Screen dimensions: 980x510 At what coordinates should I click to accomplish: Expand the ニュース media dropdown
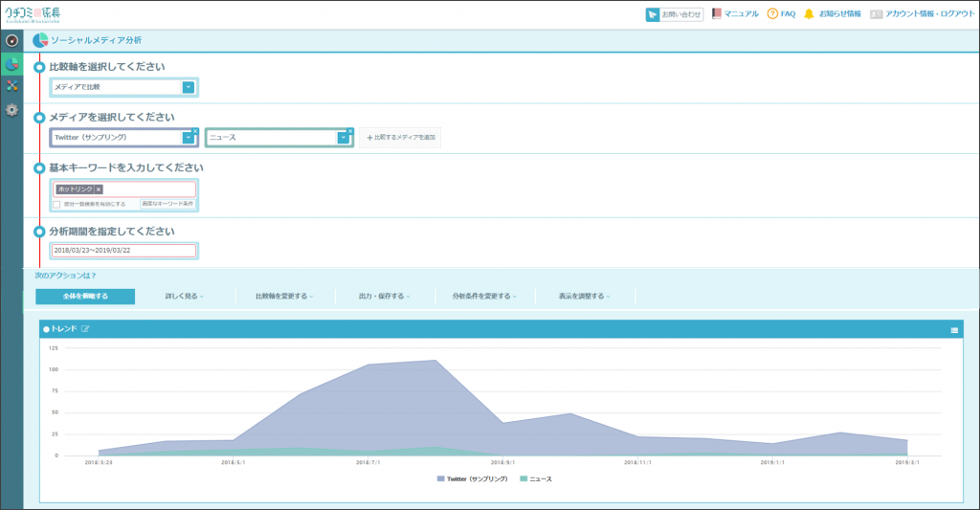343,138
